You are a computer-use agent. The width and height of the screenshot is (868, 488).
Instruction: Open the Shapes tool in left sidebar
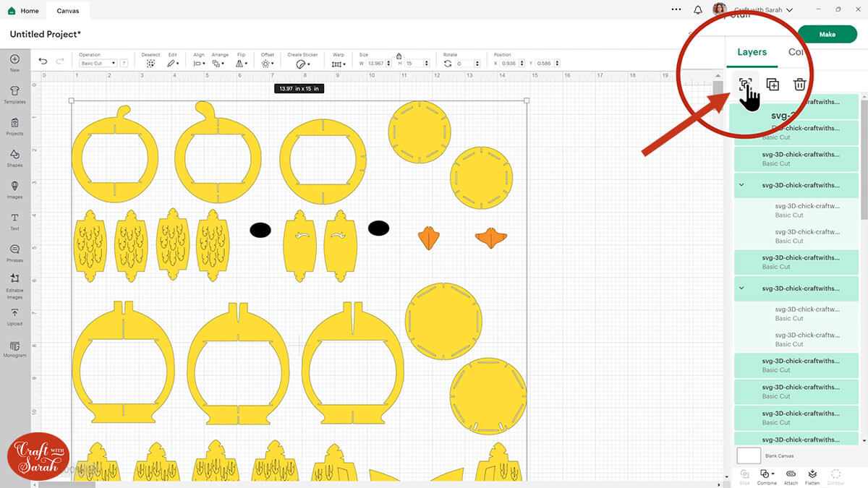(14, 158)
